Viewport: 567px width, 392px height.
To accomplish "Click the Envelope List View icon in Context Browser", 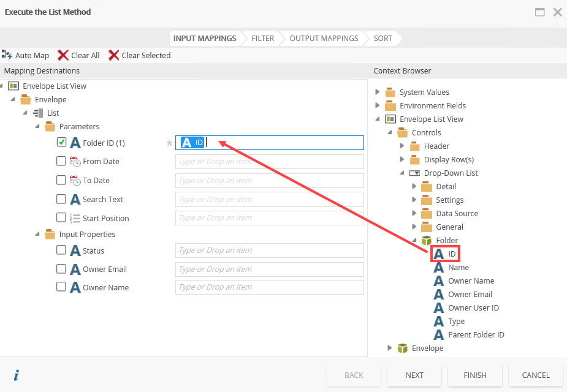I will tap(390, 119).
